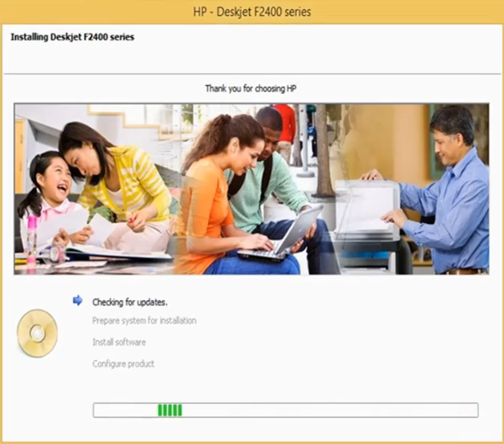Click the "Installing Deskjet F2400 series" heading
The height and width of the screenshot is (444, 504).
72,38
